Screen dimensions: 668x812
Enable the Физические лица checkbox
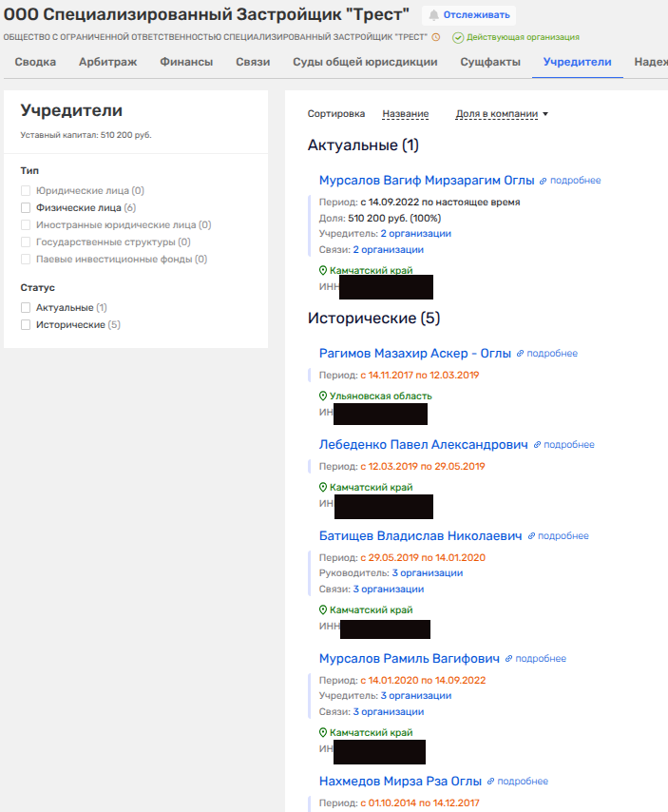27,207
